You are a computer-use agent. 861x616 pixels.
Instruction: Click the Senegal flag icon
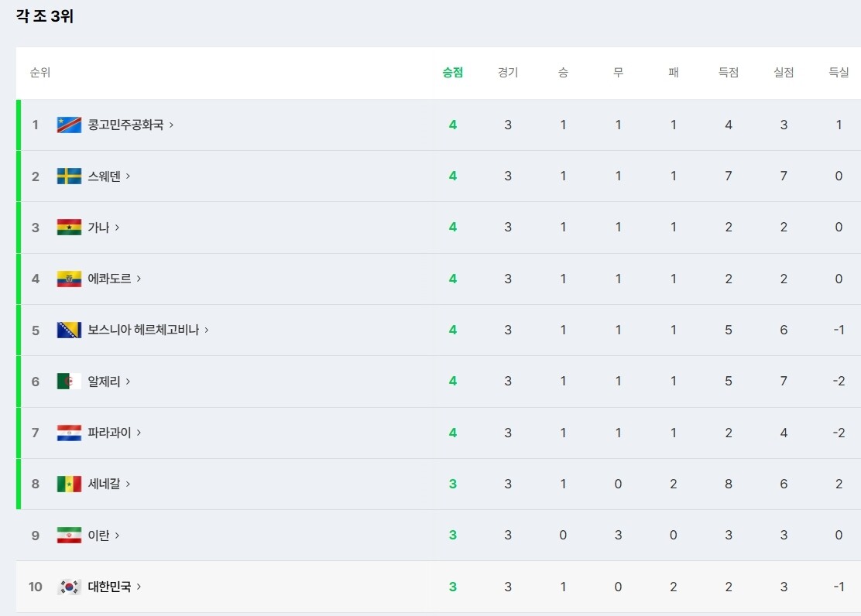[69, 484]
